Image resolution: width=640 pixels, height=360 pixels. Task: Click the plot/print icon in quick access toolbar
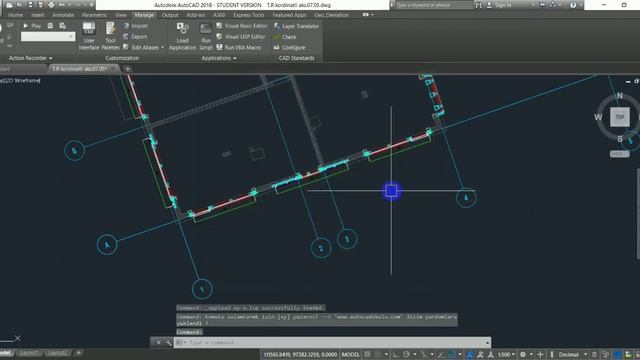(51, 5)
